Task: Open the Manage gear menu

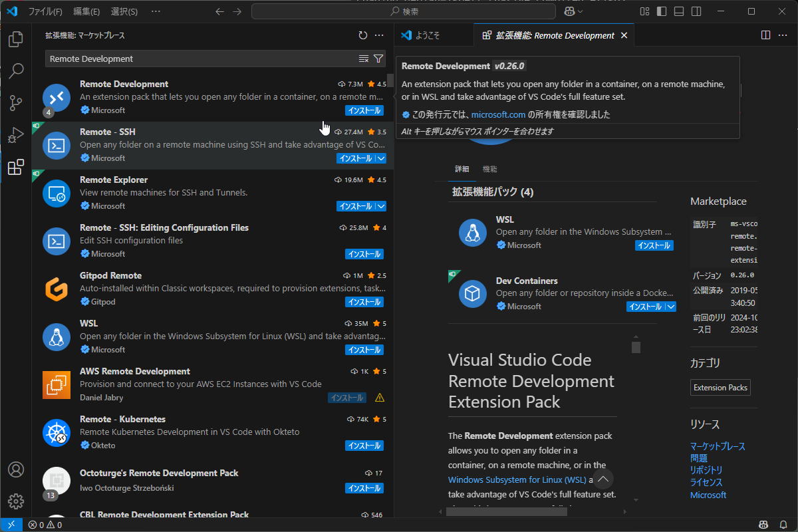Action: tap(16, 501)
